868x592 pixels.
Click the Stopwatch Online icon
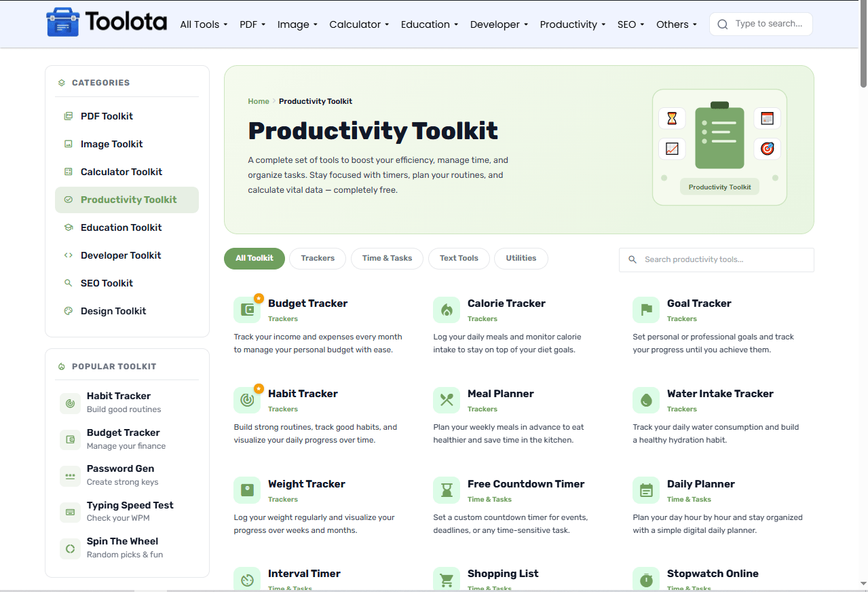[646, 580]
